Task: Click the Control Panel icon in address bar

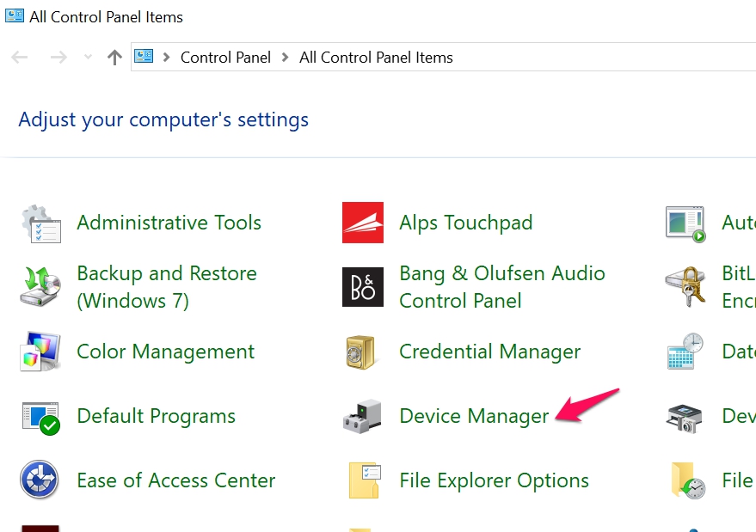Action: 143,57
